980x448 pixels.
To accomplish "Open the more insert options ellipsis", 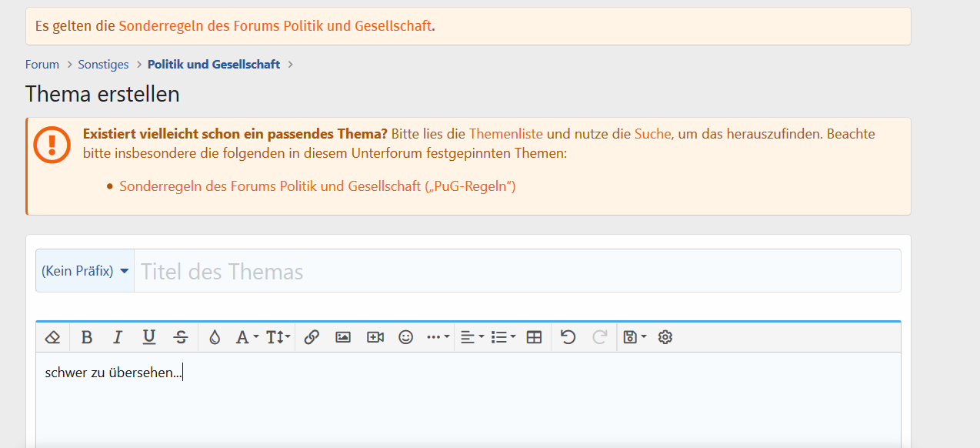I will tap(438, 337).
